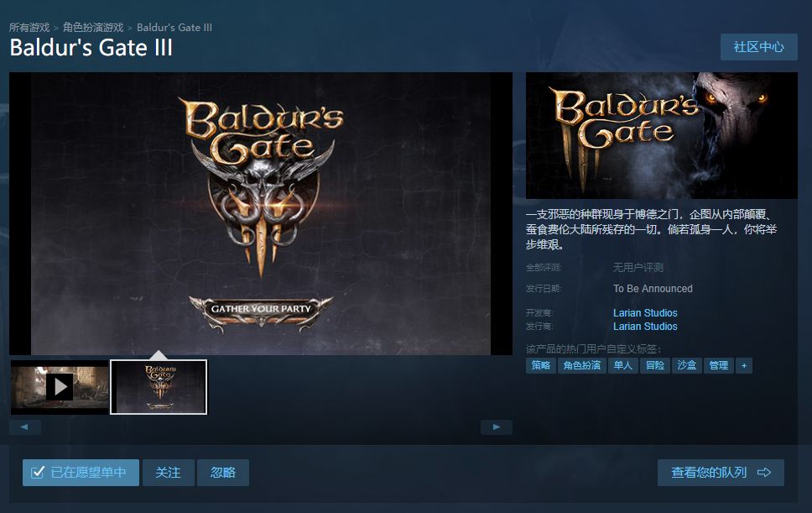Screen dimensions: 812x513
Task: Select the 单人 tag
Action: click(x=623, y=365)
